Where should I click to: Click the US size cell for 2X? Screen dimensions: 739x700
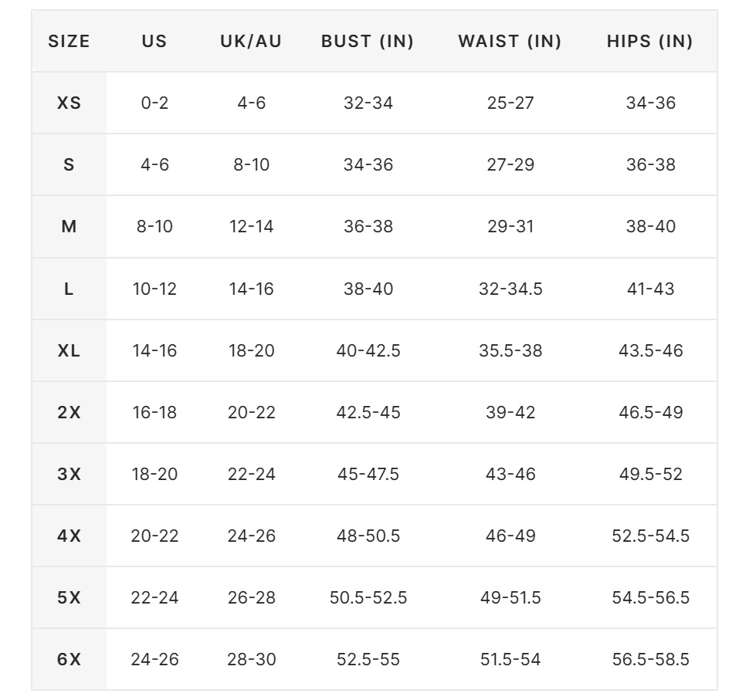click(154, 412)
